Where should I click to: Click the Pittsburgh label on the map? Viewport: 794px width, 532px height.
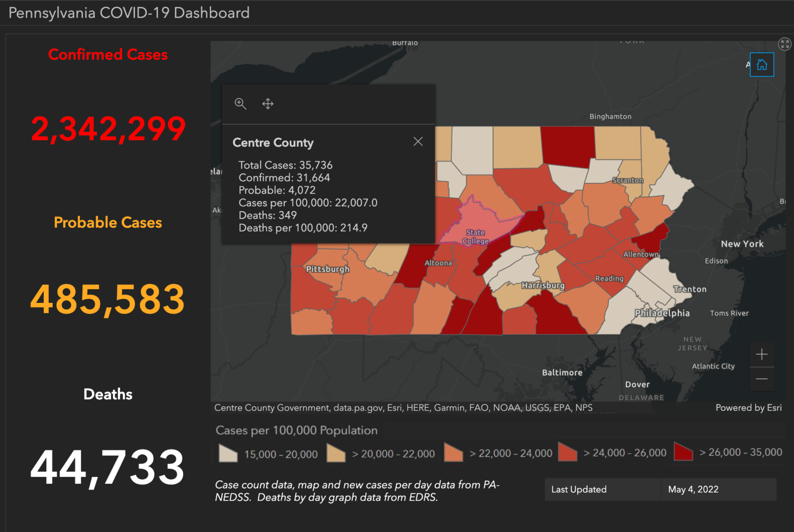click(328, 269)
